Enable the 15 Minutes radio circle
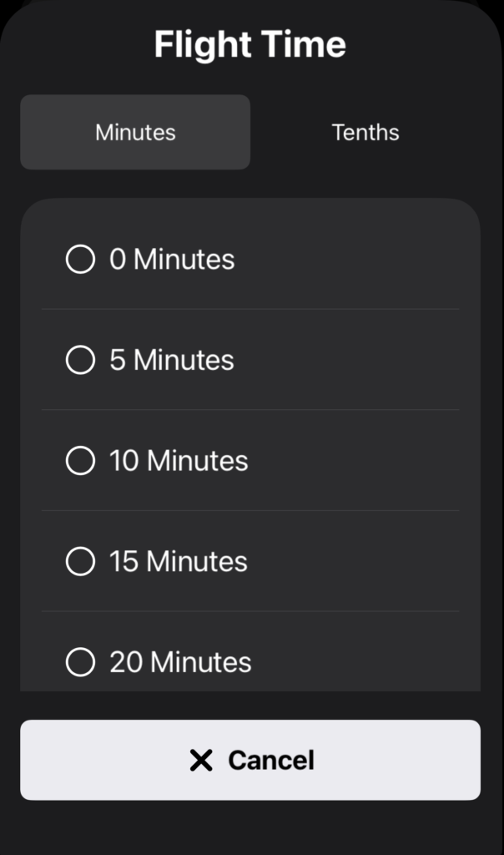504x855 pixels. [x=80, y=561]
